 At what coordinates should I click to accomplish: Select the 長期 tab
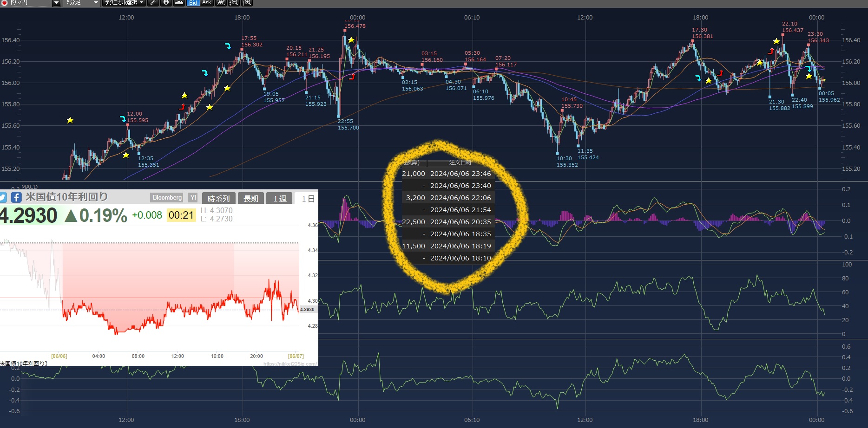pos(251,199)
